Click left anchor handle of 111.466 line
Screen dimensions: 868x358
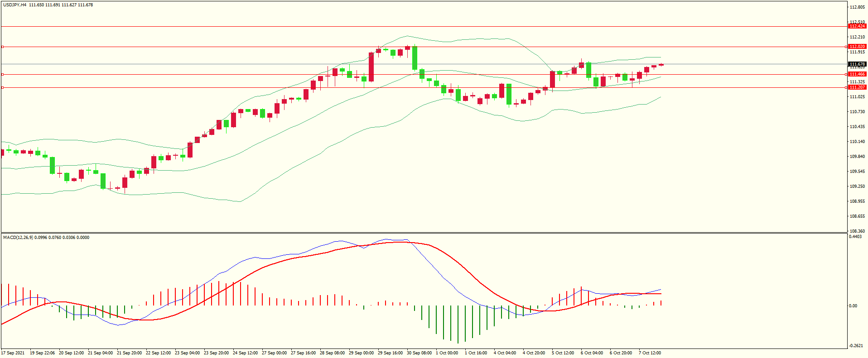(2, 74)
